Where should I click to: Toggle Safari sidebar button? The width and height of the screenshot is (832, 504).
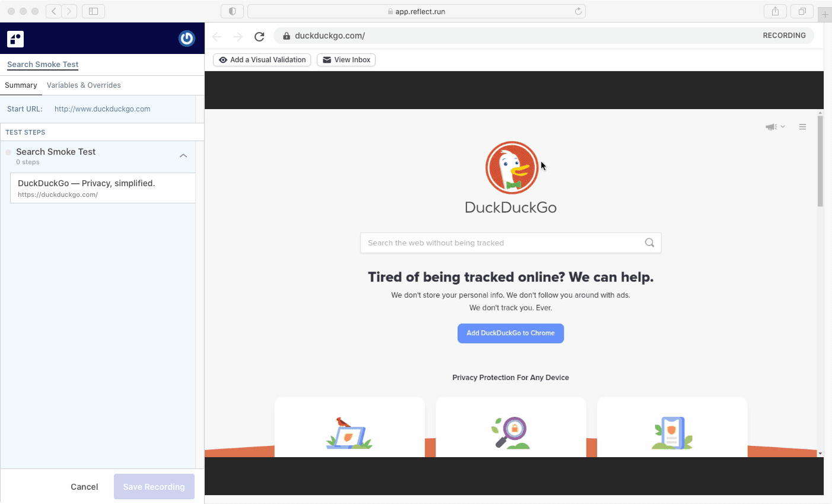pos(93,11)
